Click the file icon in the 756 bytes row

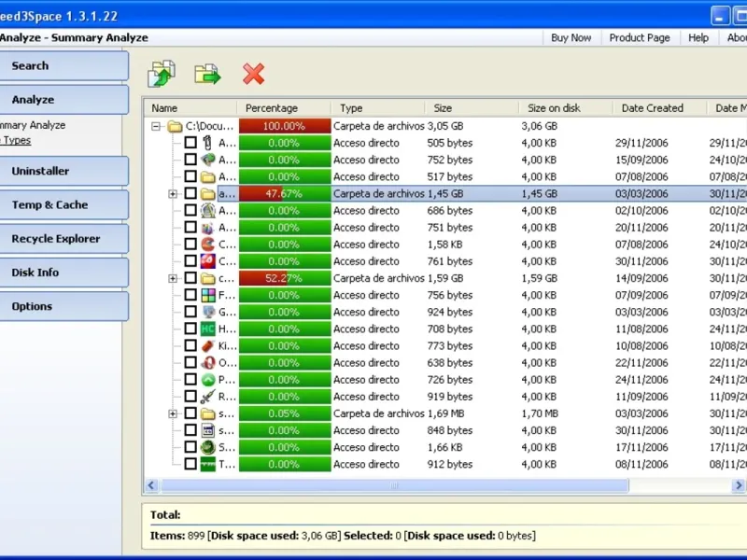click(x=207, y=295)
